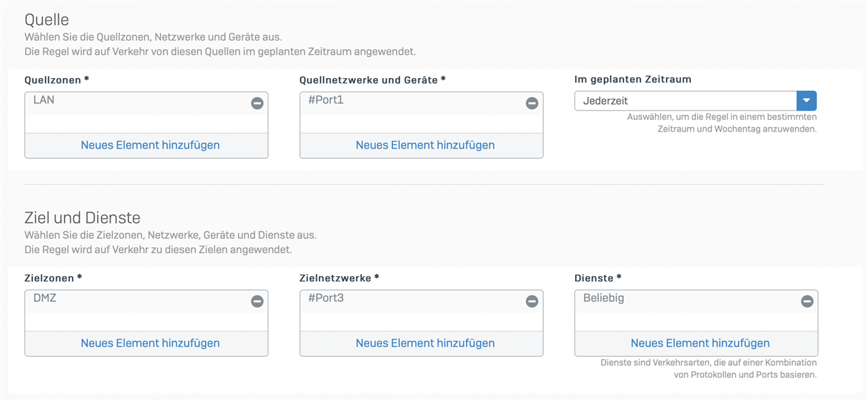
Task: Remove Beliebig from the Dienste list
Action: click(807, 301)
